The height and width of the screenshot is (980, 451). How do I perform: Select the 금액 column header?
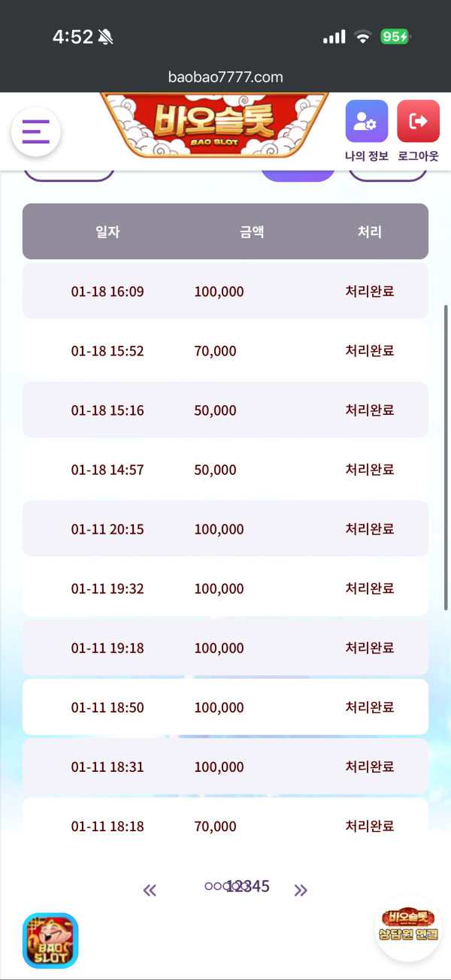252,231
